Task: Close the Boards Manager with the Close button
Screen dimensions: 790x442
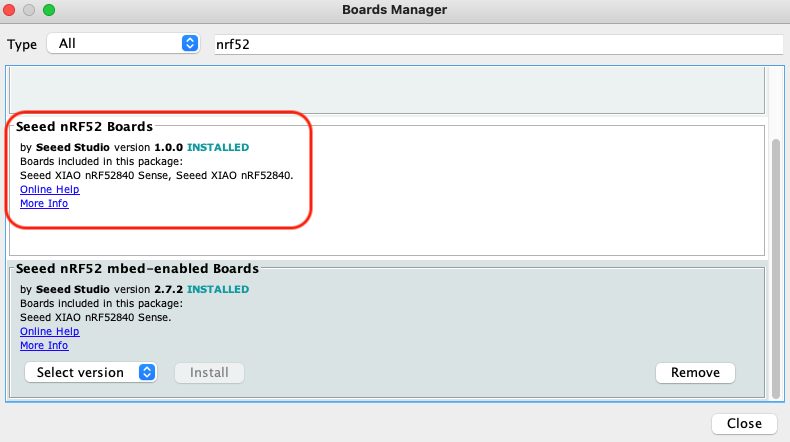Action: 744,424
